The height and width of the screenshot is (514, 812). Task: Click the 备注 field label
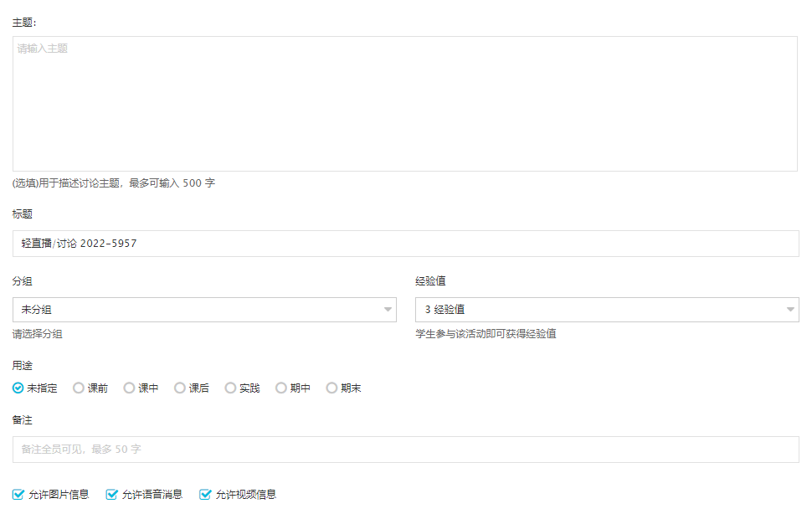pyautogui.click(x=23, y=419)
